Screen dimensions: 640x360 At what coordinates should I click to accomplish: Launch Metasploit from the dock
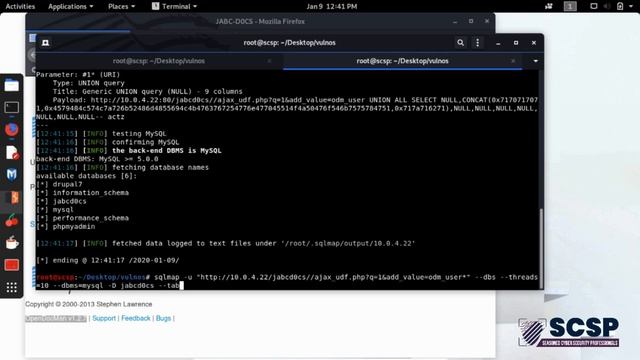click(x=11, y=175)
